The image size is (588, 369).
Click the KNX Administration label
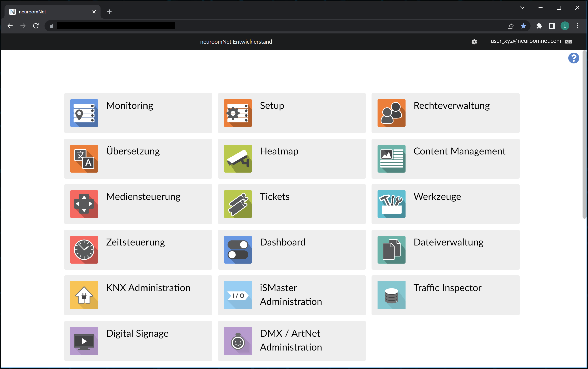coord(148,288)
